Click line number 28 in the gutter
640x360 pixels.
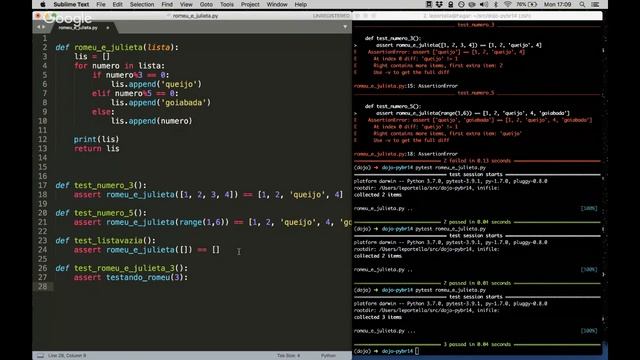(43, 287)
